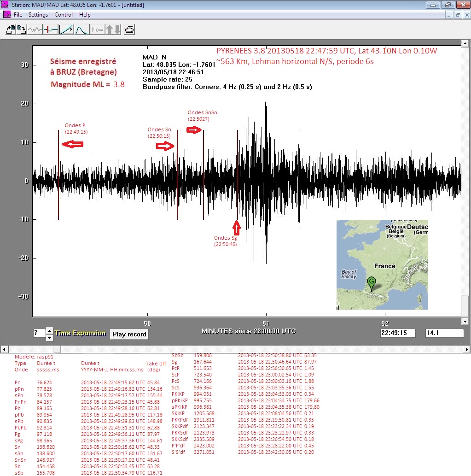
Task: Open the Settings menu
Action: [x=38, y=15]
